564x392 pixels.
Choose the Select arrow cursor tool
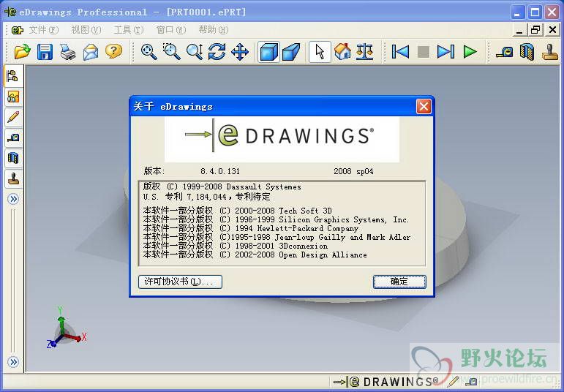click(320, 52)
